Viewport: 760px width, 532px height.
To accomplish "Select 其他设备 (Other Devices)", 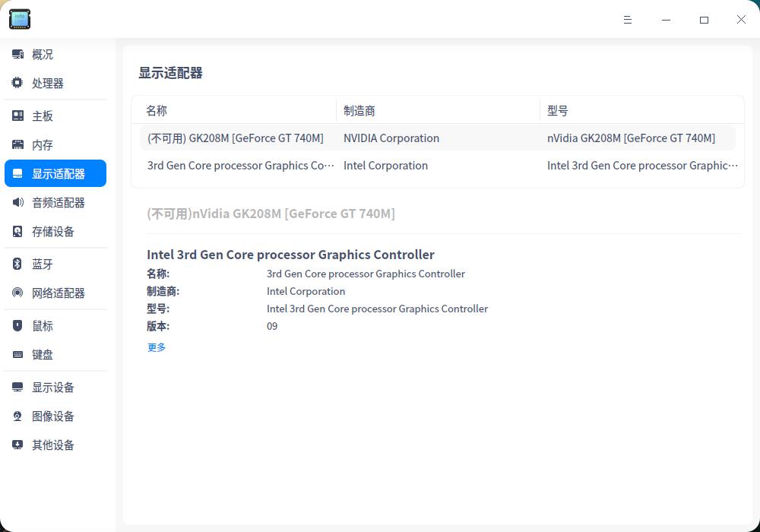I will click(53, 445).
